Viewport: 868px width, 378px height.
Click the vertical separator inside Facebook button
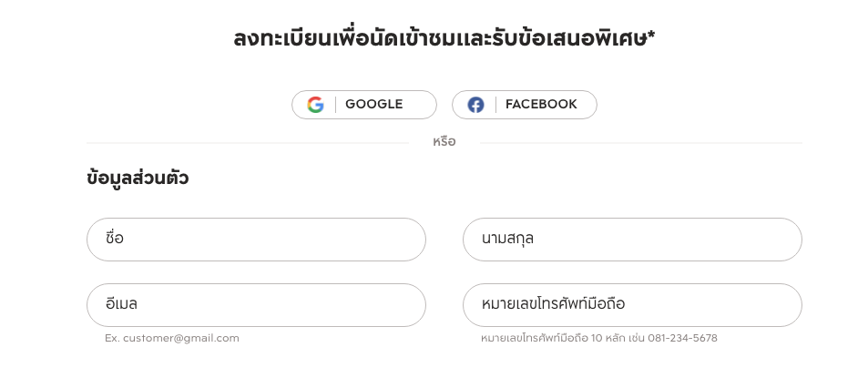tap(495, 105)
